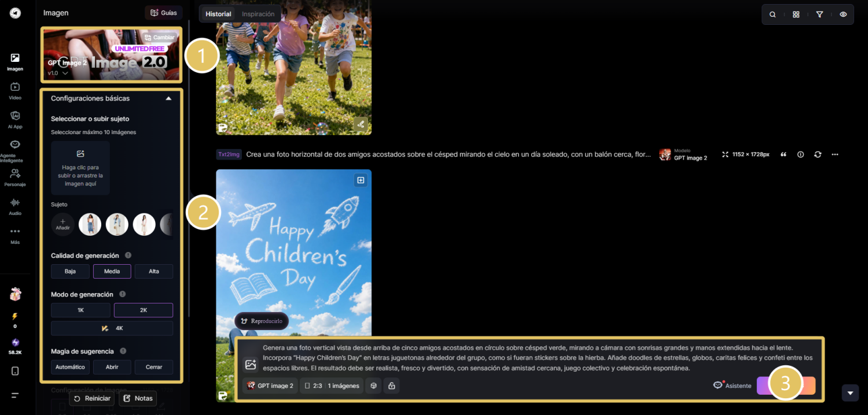Click the cube icon in prompt toolbar
The image size is (868, 415).
coord(373,386)
